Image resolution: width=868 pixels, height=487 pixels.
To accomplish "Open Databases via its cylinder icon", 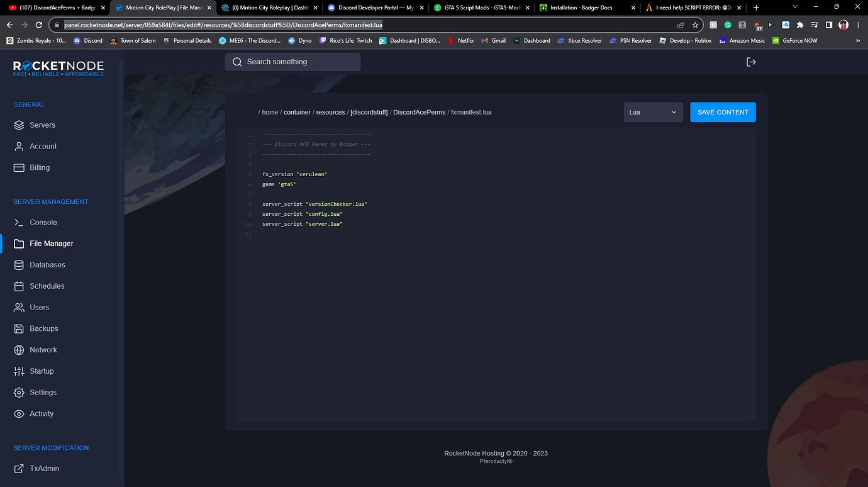I will 19,265.
